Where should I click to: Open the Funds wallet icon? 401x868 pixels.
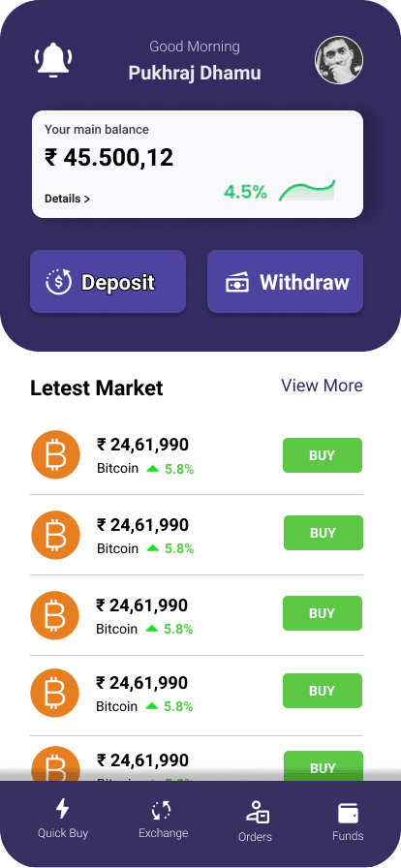(x=349, y=814)
